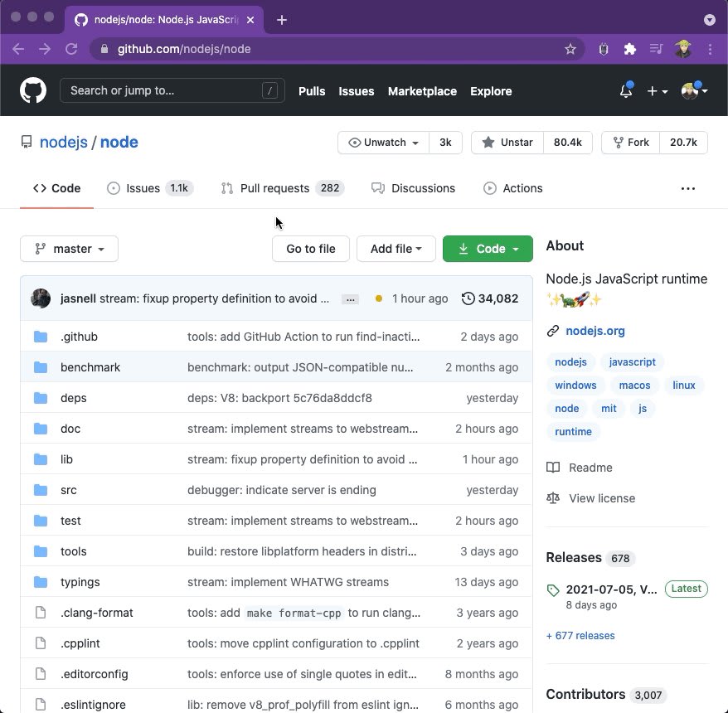Switch to the Issues tab
The image size is (728, 713).
point(150,188)
